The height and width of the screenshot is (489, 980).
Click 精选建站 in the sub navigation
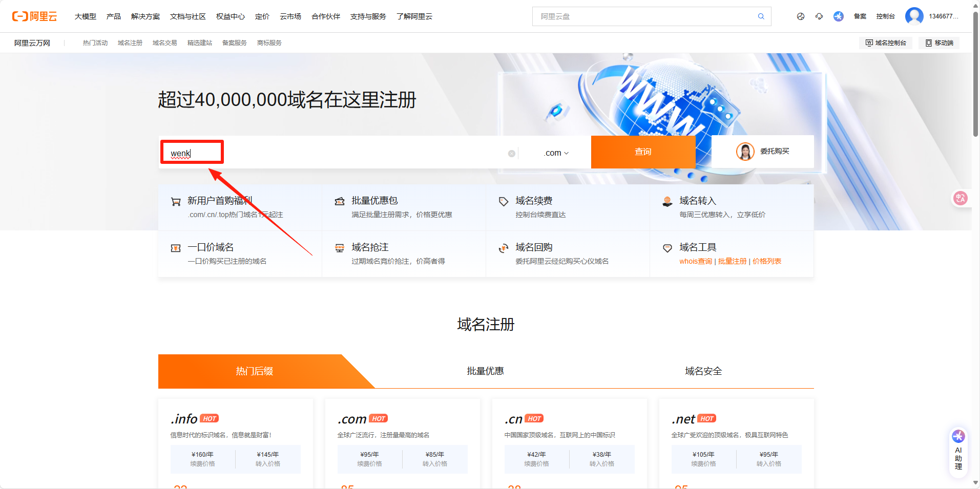200,43
